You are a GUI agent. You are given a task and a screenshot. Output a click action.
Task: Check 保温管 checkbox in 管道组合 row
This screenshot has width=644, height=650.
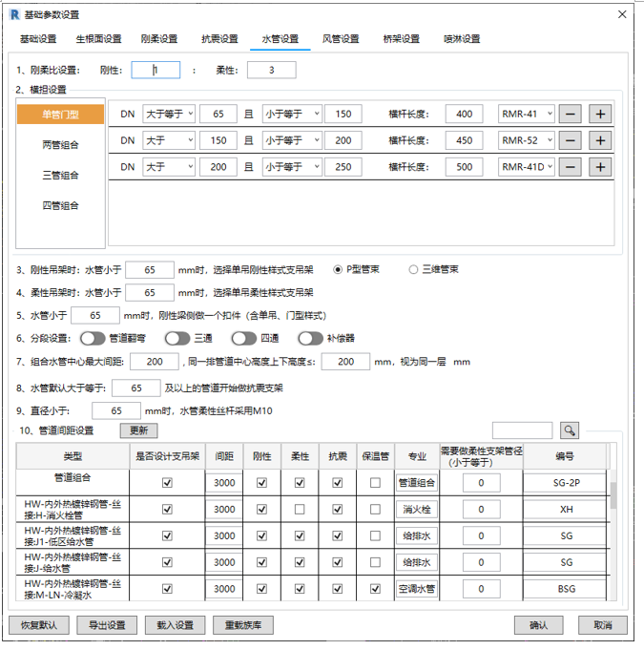(375, 483)
